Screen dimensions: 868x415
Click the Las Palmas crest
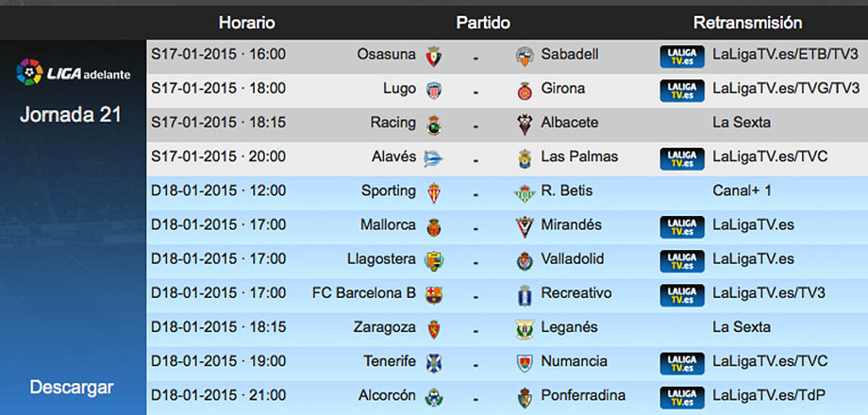click(525, 158)
